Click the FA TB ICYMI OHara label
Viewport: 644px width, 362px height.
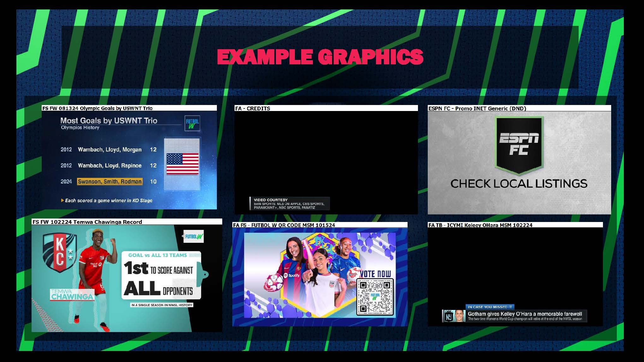pyautogui.click(x=480, y=225)
